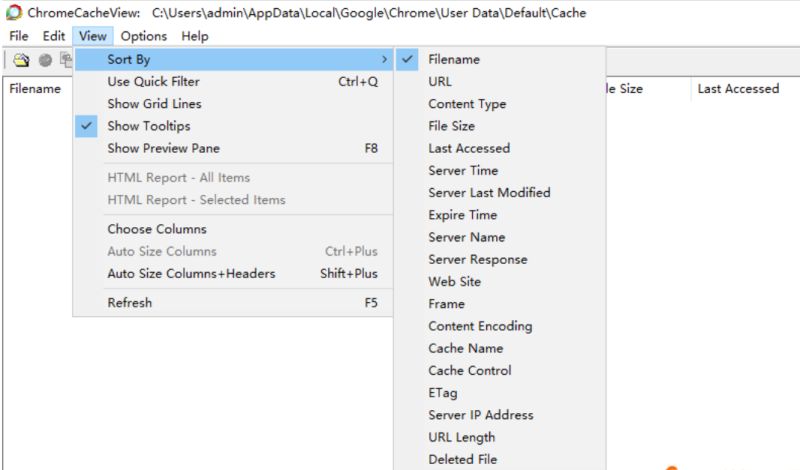The width and height of the screenshot is (800, 470).
Task: Sort by Web Site
Action: [x=500, y=282]
